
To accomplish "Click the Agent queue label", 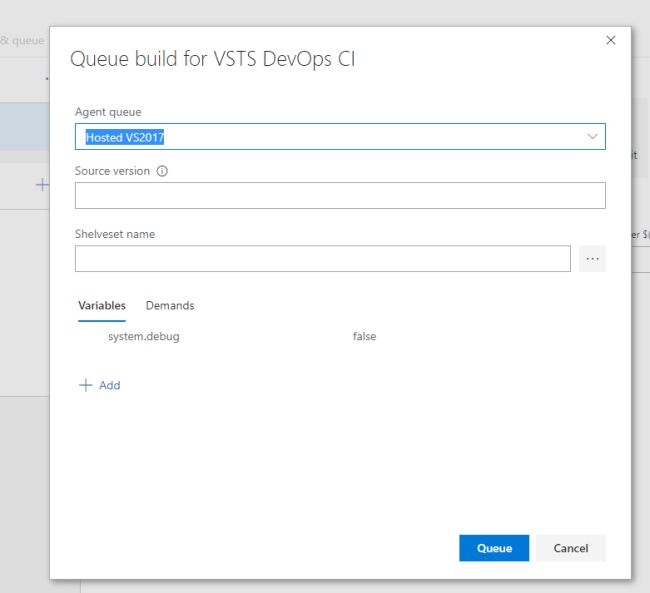I will [108, 112].
